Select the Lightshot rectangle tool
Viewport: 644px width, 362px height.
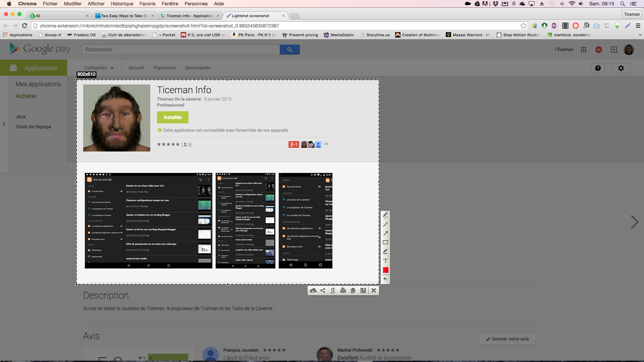click(x=385, y=242)
